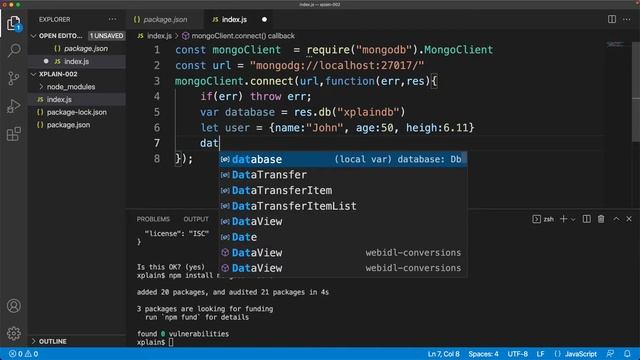Image resolution: width=640 pixels, height=360 pixels.
Task: Change end of line via LF
Action: (x=540, y=354)
